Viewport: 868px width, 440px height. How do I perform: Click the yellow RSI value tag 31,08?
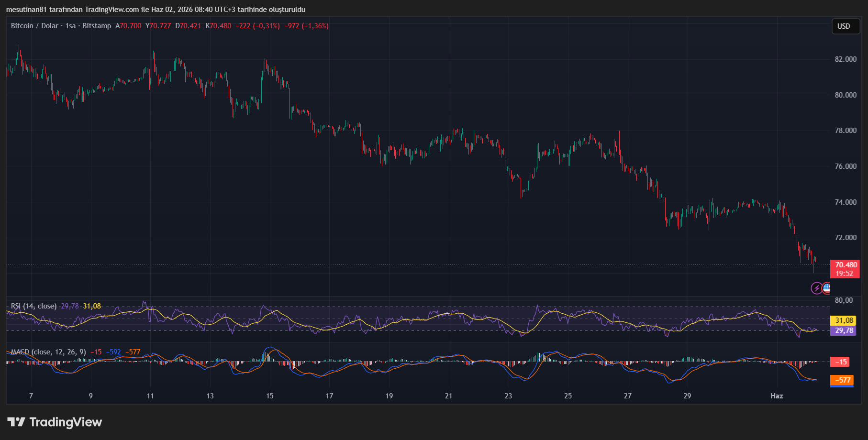click(x=844, y=320)
